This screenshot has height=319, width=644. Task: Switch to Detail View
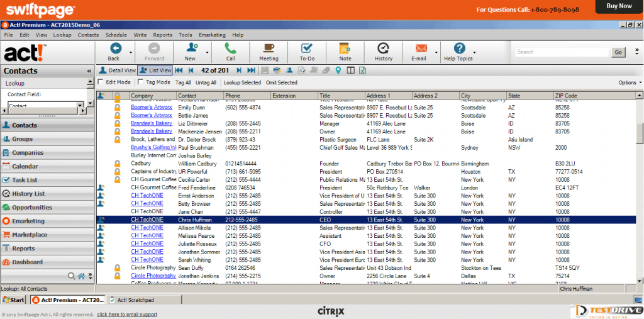click(x=116, y=70)
